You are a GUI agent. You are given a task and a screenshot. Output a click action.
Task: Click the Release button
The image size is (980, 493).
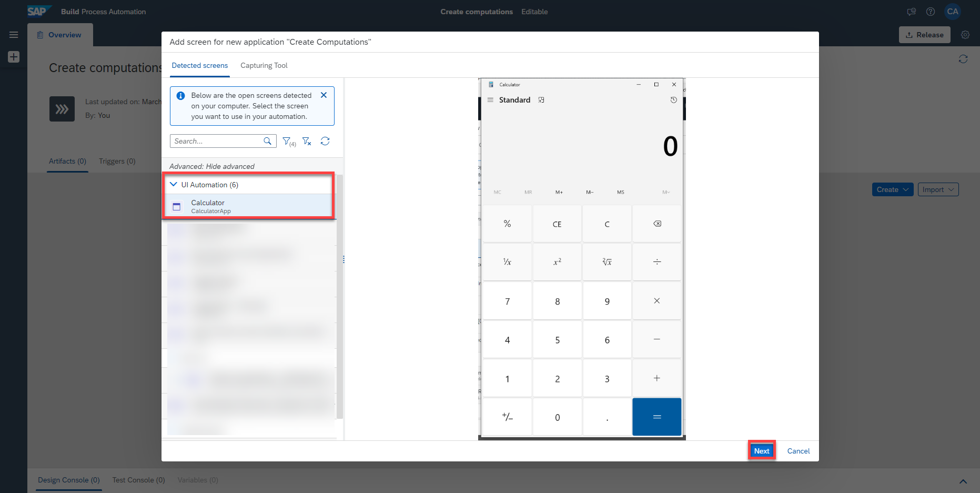925,35
